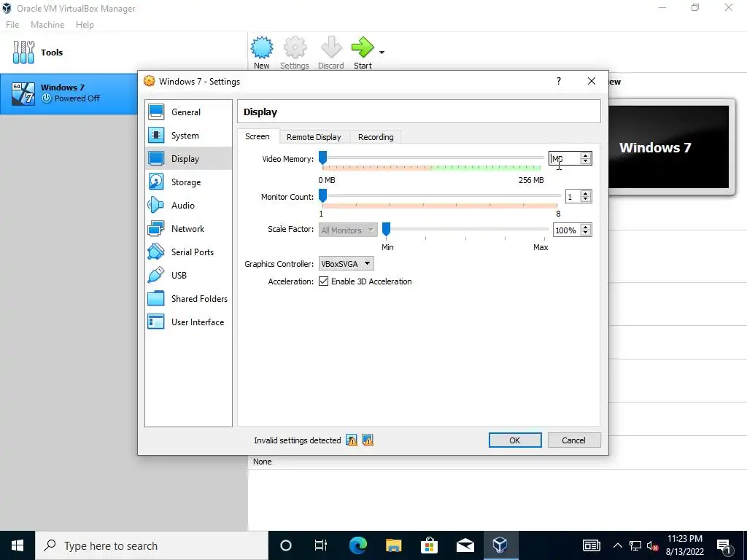The width and height of the screenshot is (747, 560).
Task: Select the Windows 7 VM icon
Action: coord(23,93)
